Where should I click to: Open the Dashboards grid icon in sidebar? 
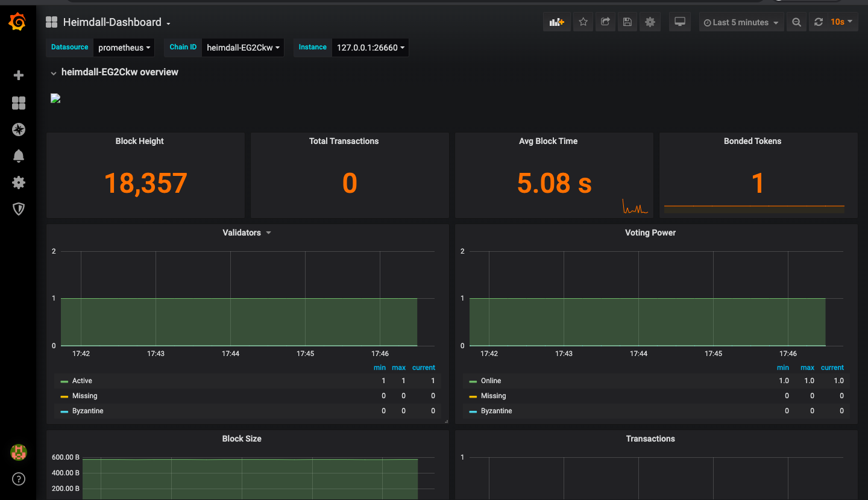19,103
